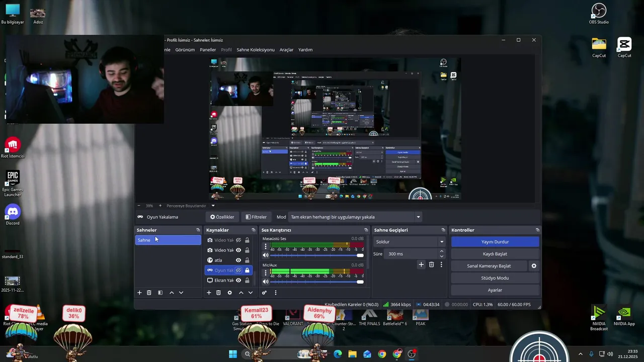Open the Görünüm menu

(185, 50)
